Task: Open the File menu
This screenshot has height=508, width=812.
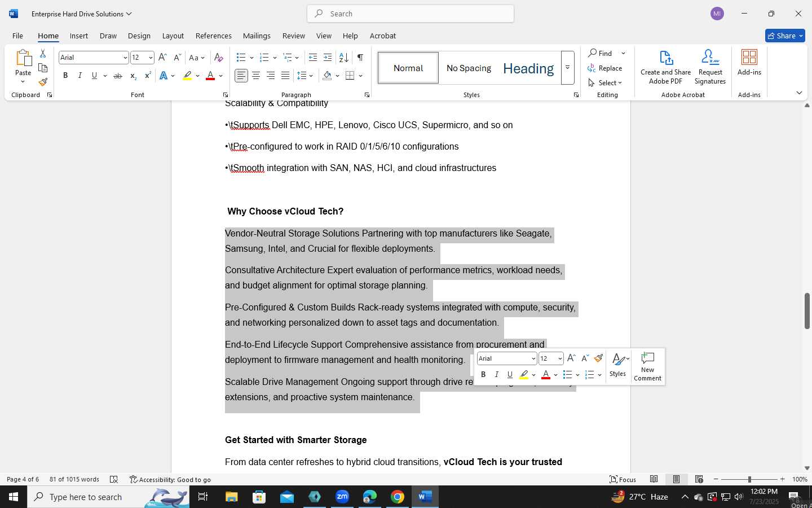Action: 17,36
